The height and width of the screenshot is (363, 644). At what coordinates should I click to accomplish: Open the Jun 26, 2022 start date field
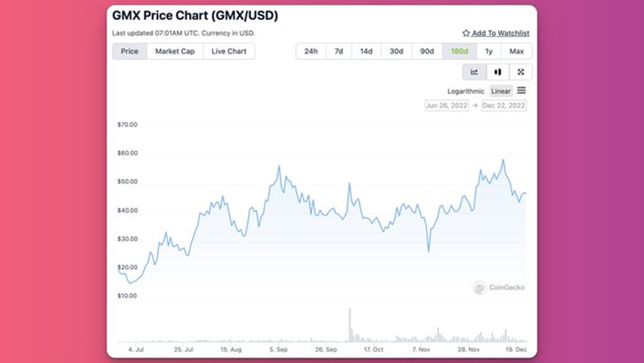447,106
